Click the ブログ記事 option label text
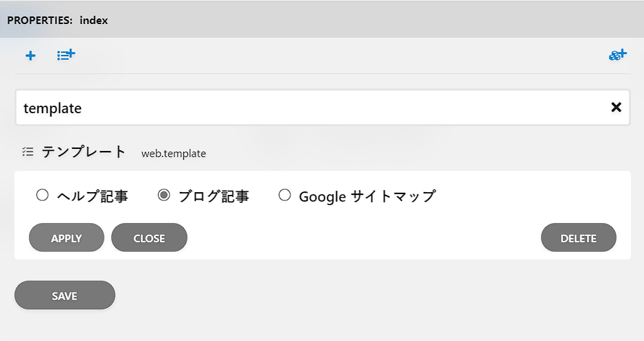 click(214, 196)
